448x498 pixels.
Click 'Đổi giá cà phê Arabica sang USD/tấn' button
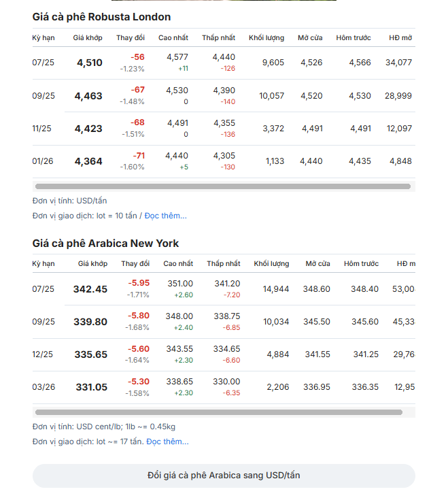[224, 476]
